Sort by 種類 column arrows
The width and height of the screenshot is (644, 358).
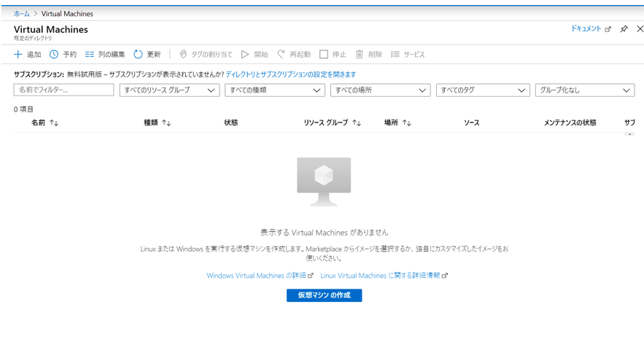point(166,122)
